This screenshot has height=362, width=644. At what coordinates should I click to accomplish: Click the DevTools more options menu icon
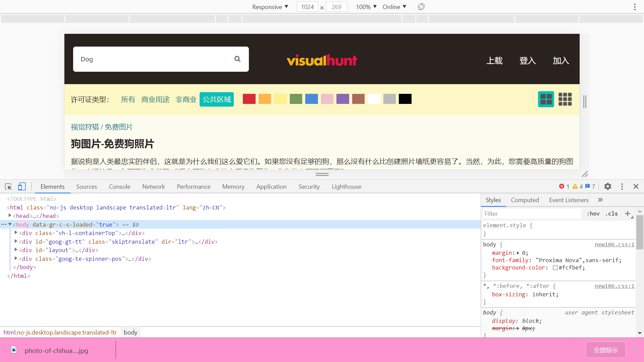[622, 186]
